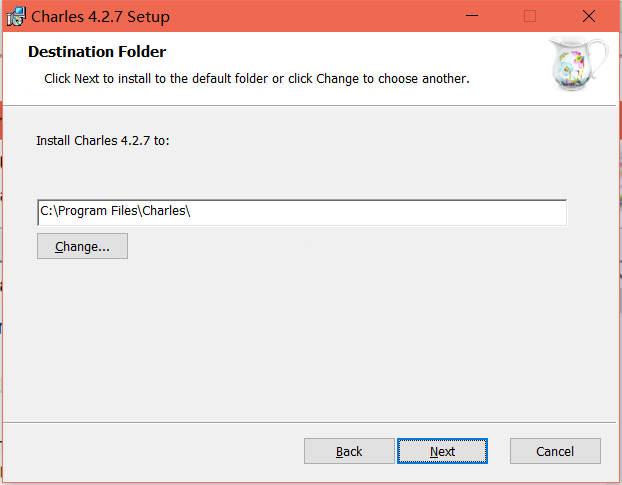Click the Next button

[x=442, y=451]
